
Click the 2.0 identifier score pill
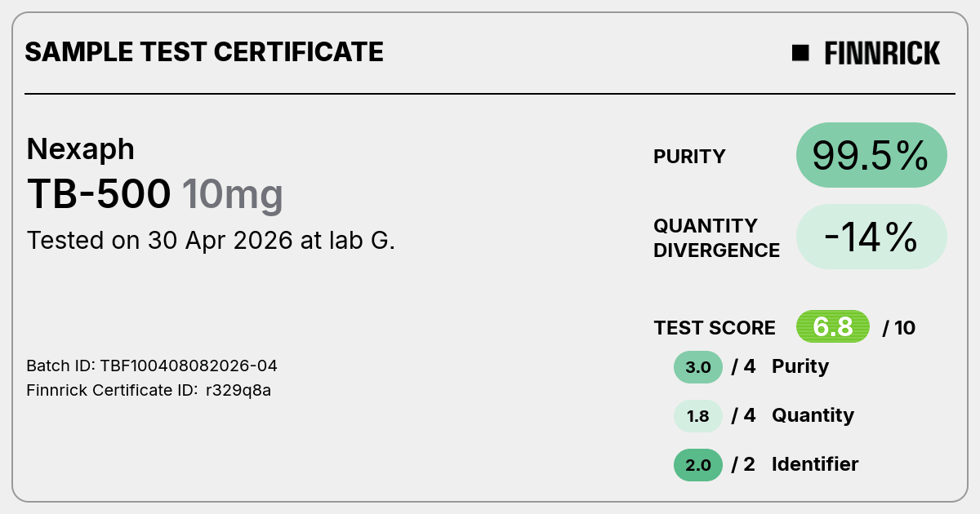(x=698, y=465)
